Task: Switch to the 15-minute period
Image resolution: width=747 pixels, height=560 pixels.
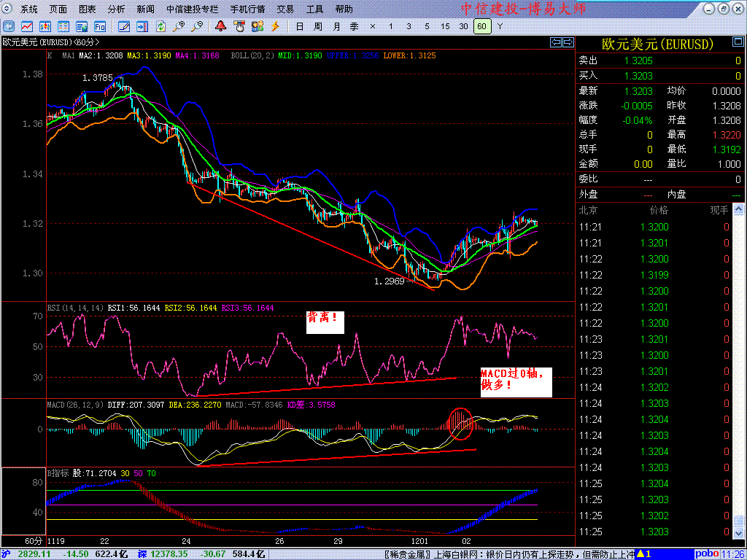Action: [445, 26]
